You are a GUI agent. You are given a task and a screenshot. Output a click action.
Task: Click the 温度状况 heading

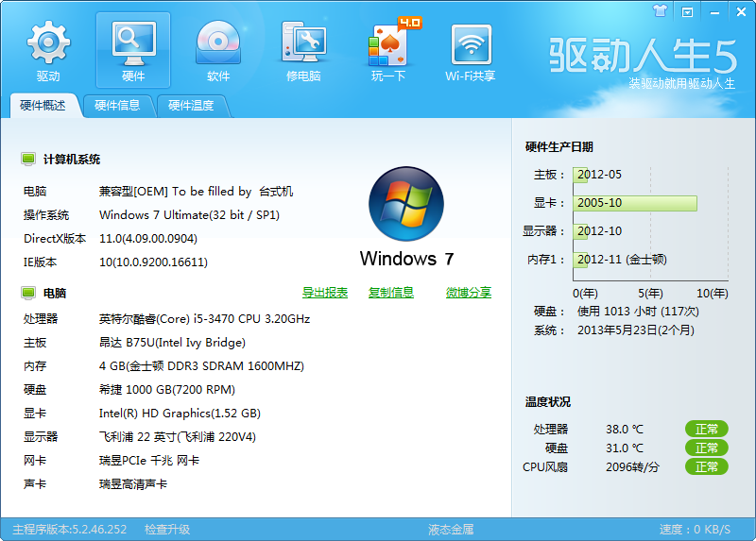(548, 402)
